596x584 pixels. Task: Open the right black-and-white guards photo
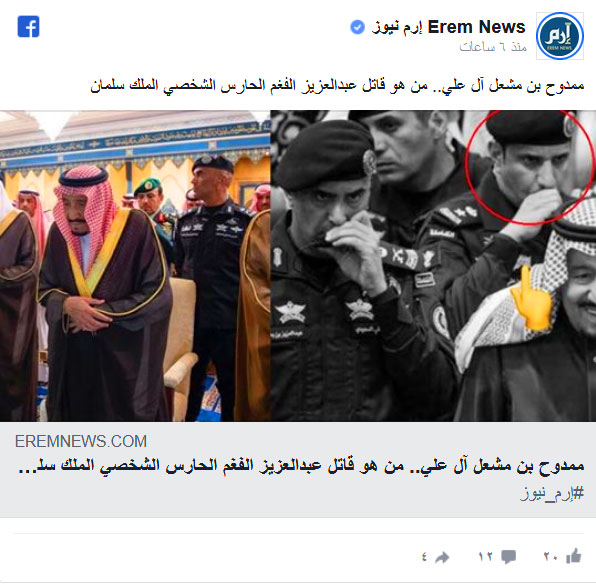tap(433, 266)
